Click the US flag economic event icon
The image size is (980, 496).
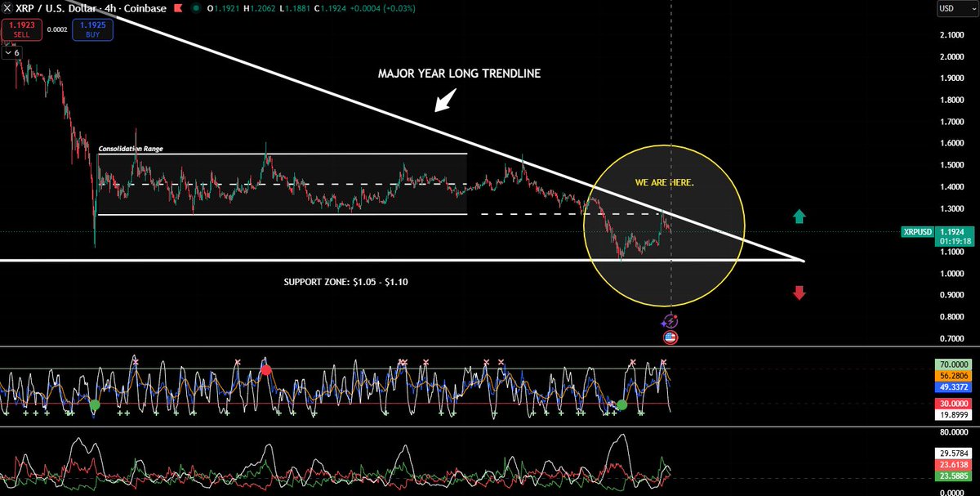coord(670,337)
